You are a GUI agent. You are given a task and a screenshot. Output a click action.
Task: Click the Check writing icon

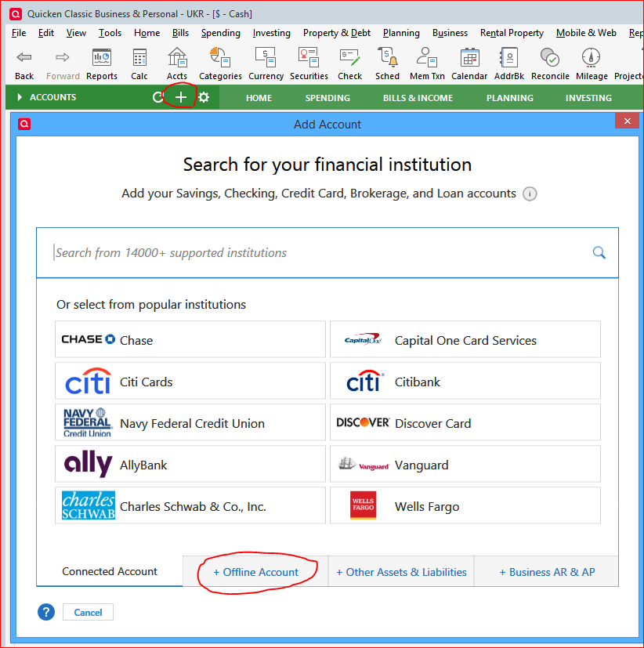click(349, 63)
